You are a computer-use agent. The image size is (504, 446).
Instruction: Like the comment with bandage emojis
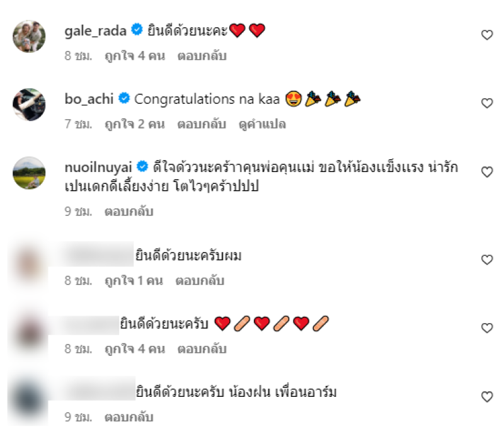(487, 328)
